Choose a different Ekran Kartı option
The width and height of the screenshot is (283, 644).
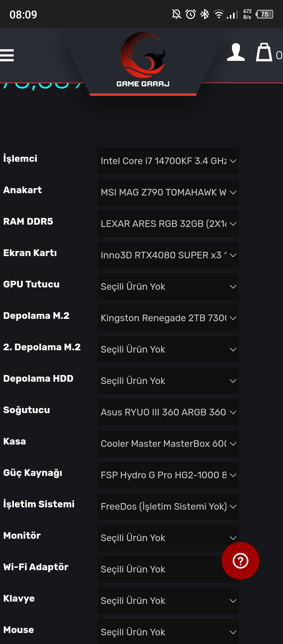[168, 255]
